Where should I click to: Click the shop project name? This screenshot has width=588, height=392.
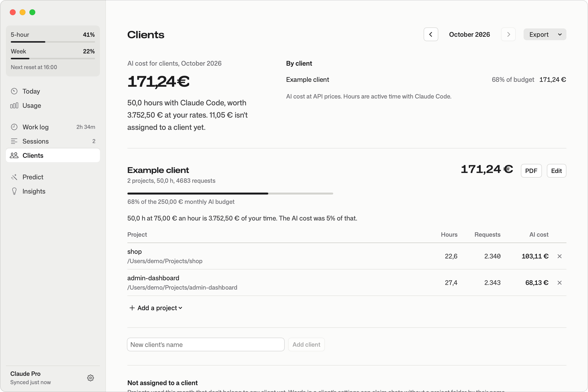135,252
